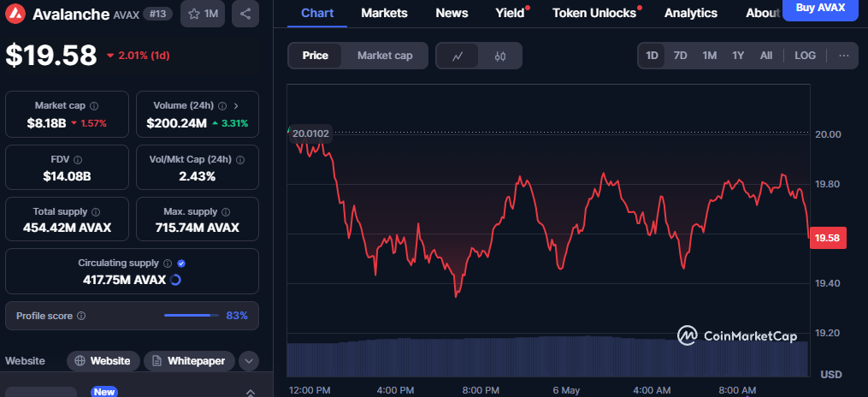868x397 pixels.
Task: Click the $200.24M volume value
Action: click(x=176, y=123)
